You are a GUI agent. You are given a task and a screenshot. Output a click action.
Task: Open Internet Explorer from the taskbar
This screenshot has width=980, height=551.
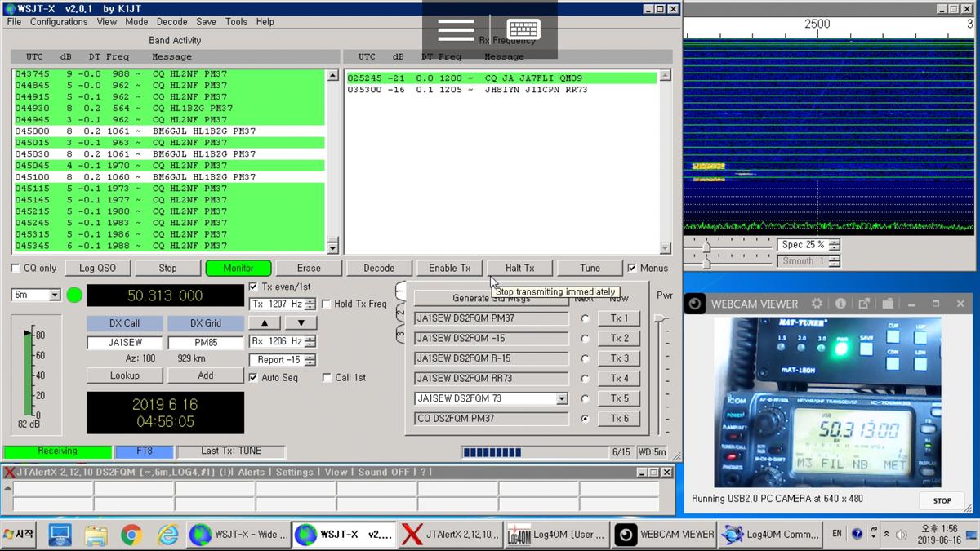168,535
